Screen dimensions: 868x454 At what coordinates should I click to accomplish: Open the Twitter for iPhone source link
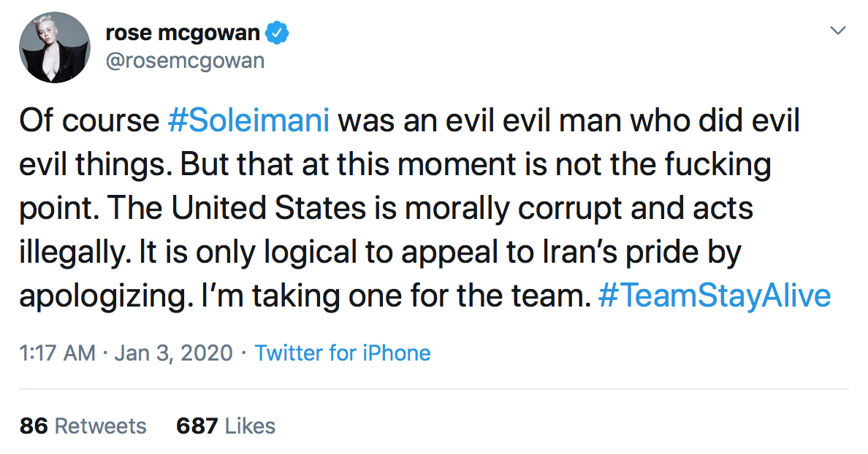[x=343, y=353]
